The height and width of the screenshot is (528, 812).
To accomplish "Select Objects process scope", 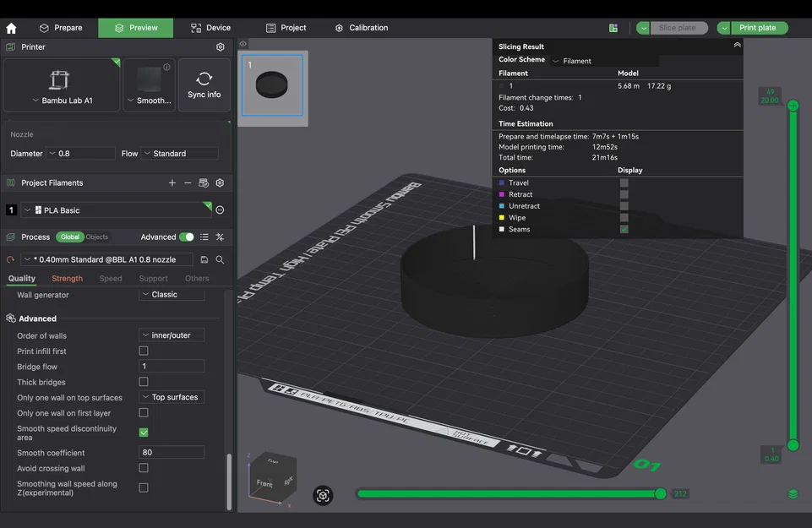I will point(97,237).
